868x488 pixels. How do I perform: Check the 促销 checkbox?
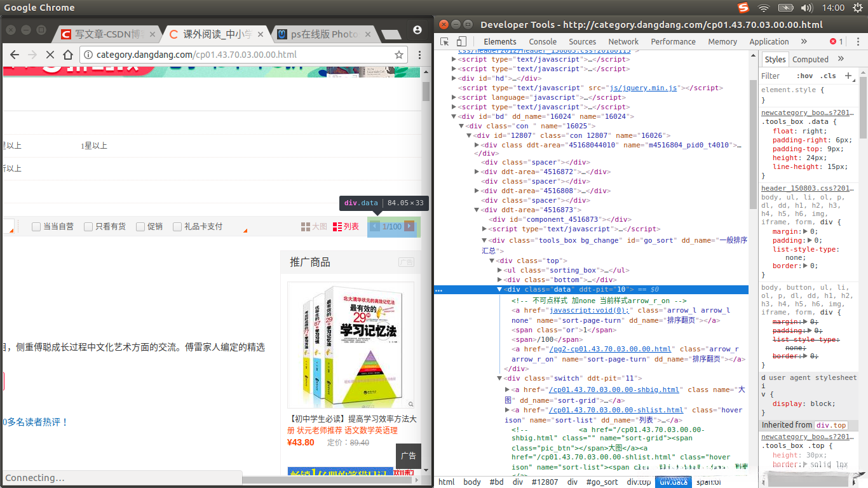[140, 227]
